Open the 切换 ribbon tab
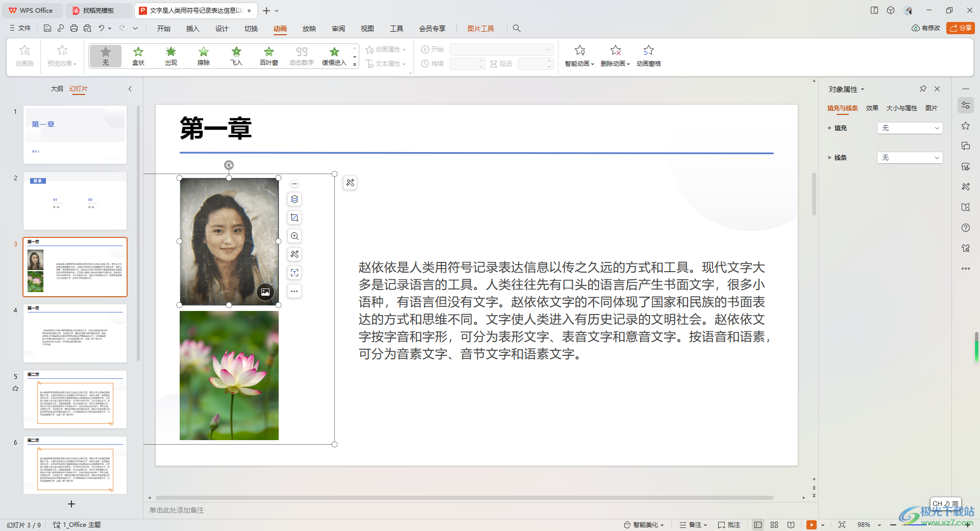Screen dimensions: 980x531 [x=251, y=29]
